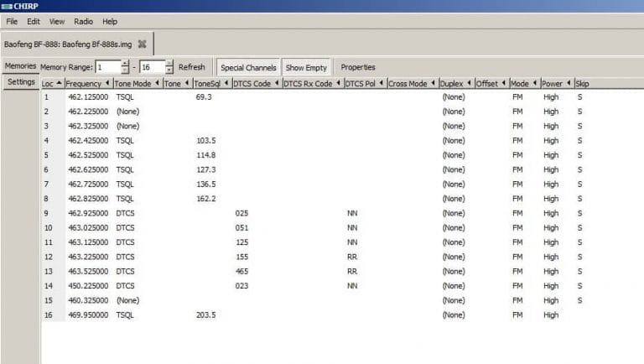Image resolution: width=644 pixels, height=364 pixels.
Task: Click the Tone Mode column header arrow
Action: [157, 83]
